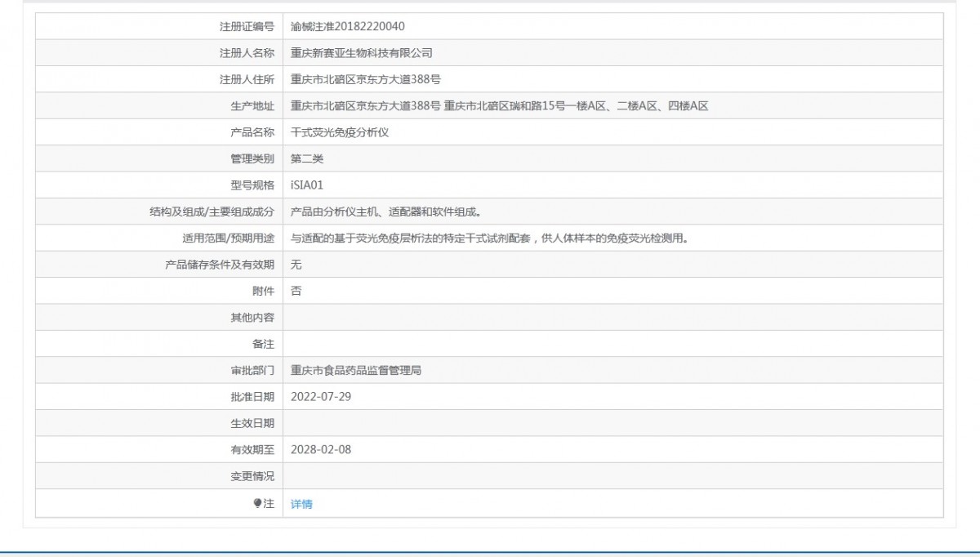Click model specification iSIA01
980x557 pixels.
307,185
